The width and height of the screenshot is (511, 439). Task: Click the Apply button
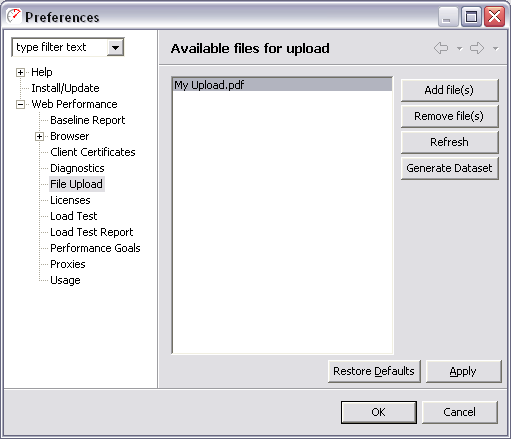coord(463,371)
